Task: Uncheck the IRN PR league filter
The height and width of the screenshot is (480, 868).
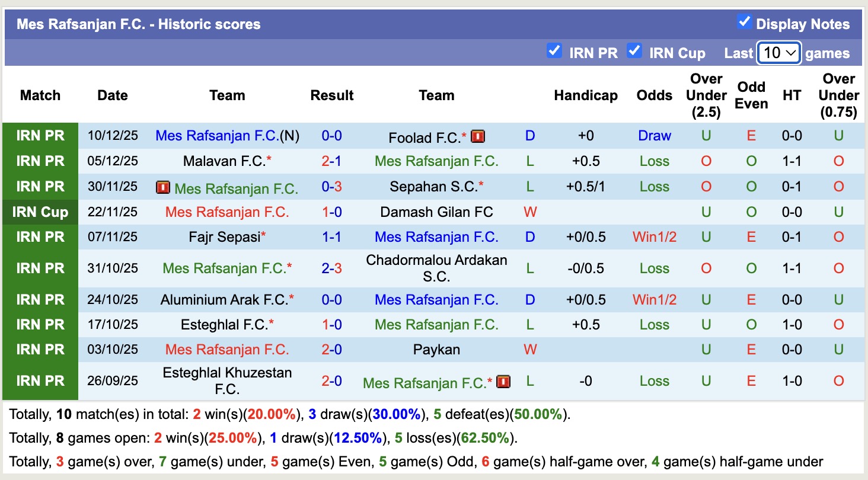Action: (554, 51)
